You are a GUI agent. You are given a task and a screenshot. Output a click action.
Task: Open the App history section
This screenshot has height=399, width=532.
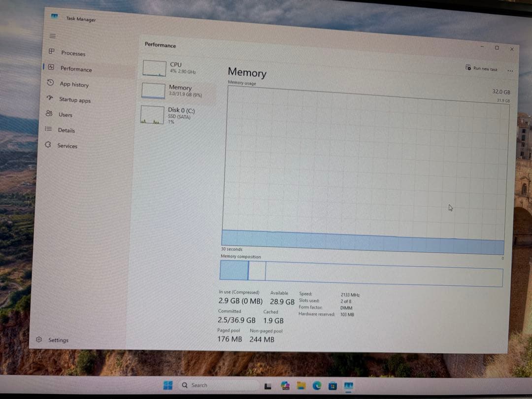[74, 84]
